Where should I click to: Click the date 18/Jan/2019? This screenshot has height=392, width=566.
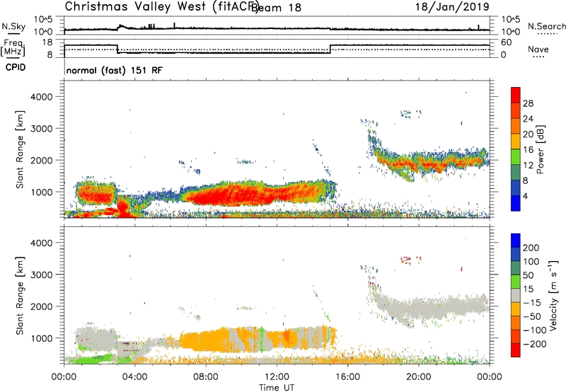[452, 7]
